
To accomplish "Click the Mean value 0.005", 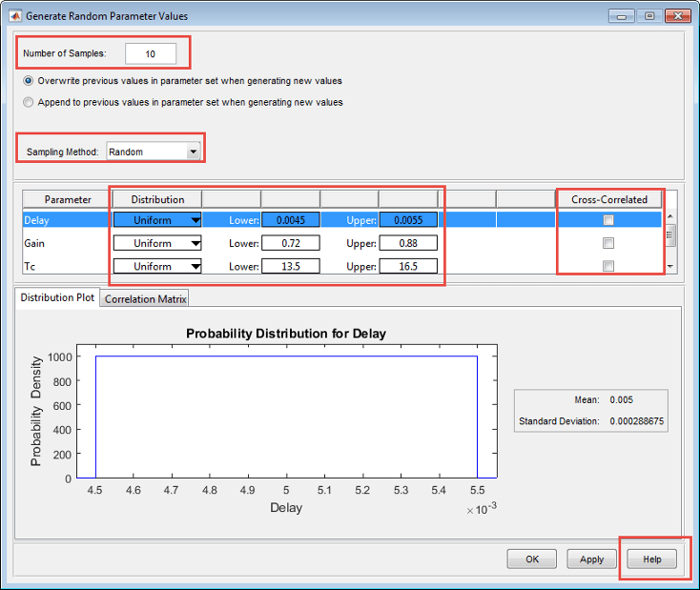I will tap(621, 400).
